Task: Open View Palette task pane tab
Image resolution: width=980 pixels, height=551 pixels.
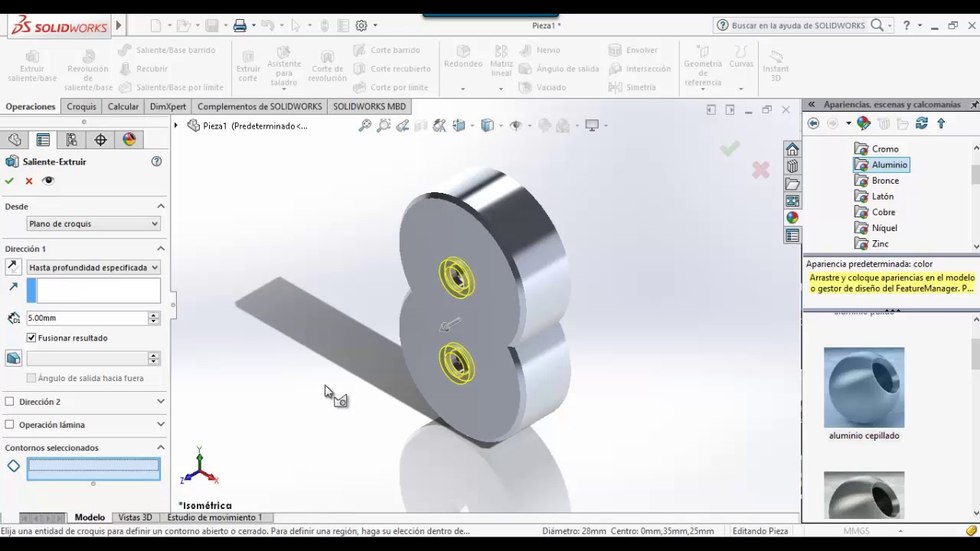Action: [792, 201]
